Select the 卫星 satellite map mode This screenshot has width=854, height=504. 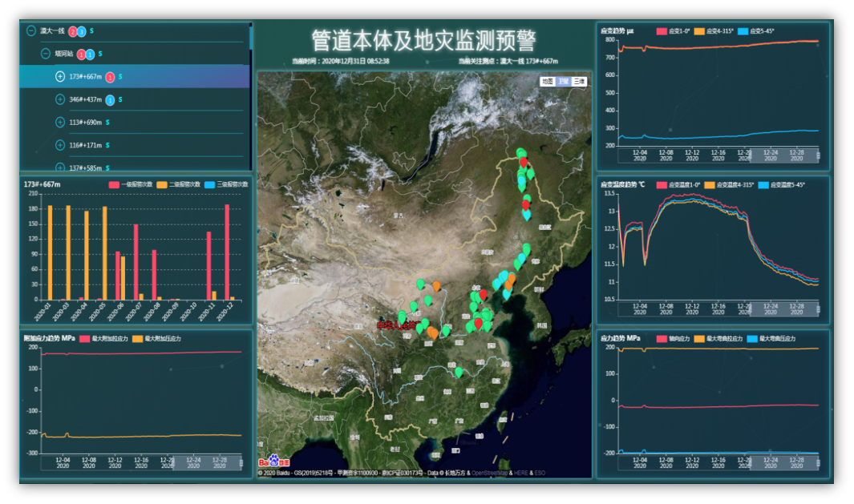click(562, 82)
